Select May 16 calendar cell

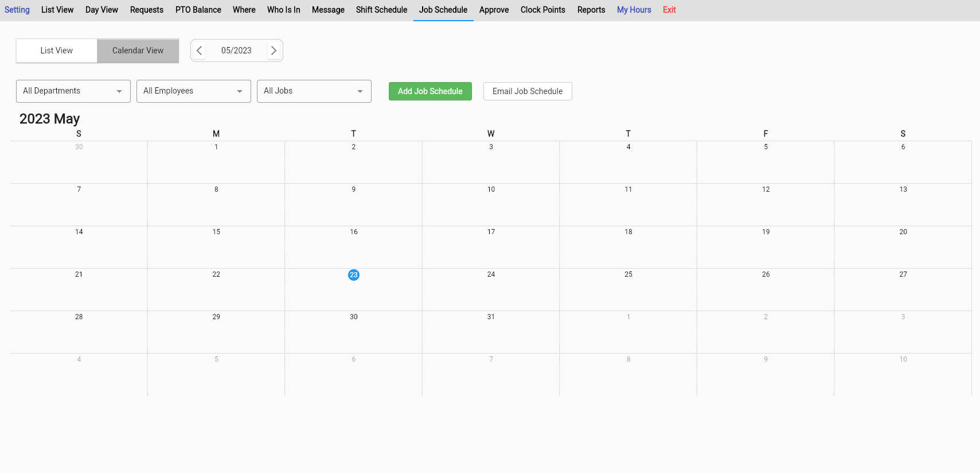point(354,247)
